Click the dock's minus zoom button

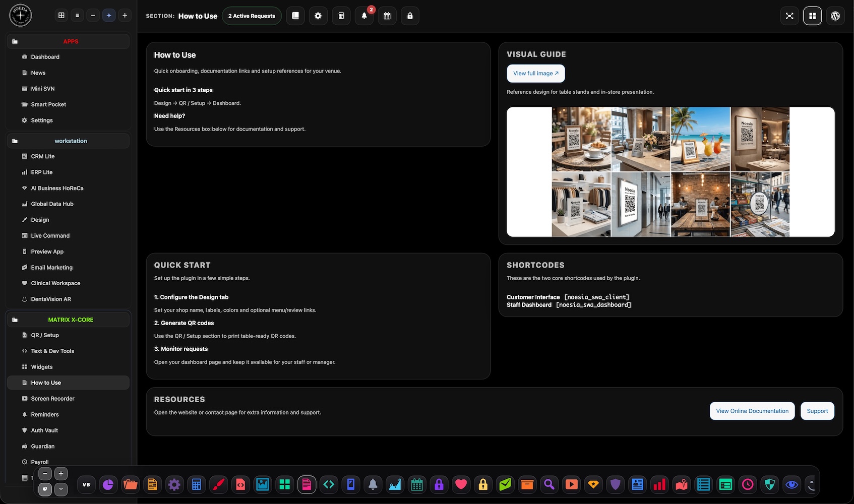pyautogui.click(x=45, y=473)
